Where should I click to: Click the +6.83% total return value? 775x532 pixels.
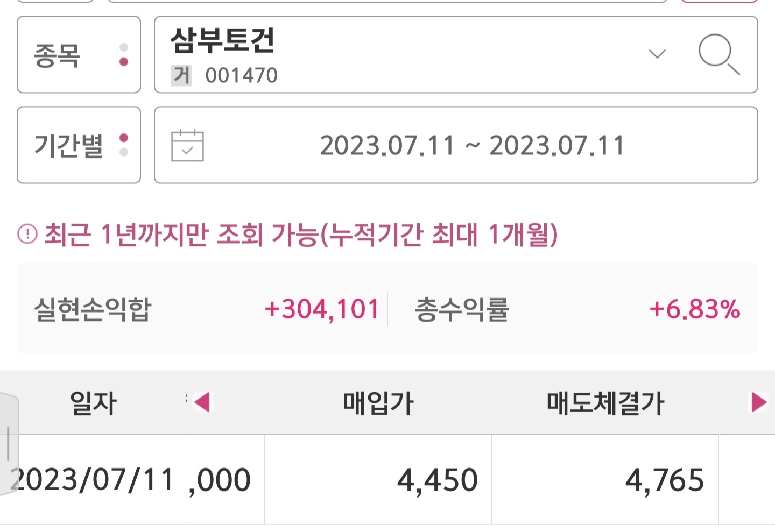pos(695,309)
